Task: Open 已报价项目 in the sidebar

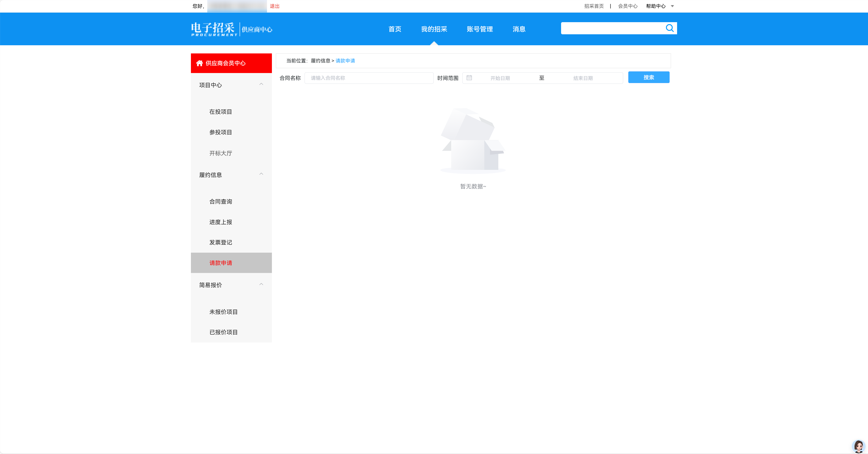Action: pyautogui.click(x=223, y=332)
